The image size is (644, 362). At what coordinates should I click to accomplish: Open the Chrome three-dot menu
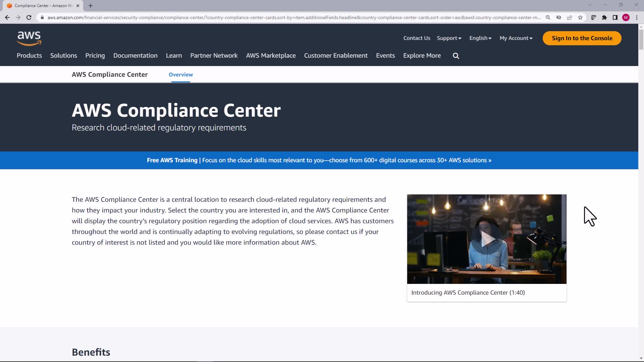(637, 17)
